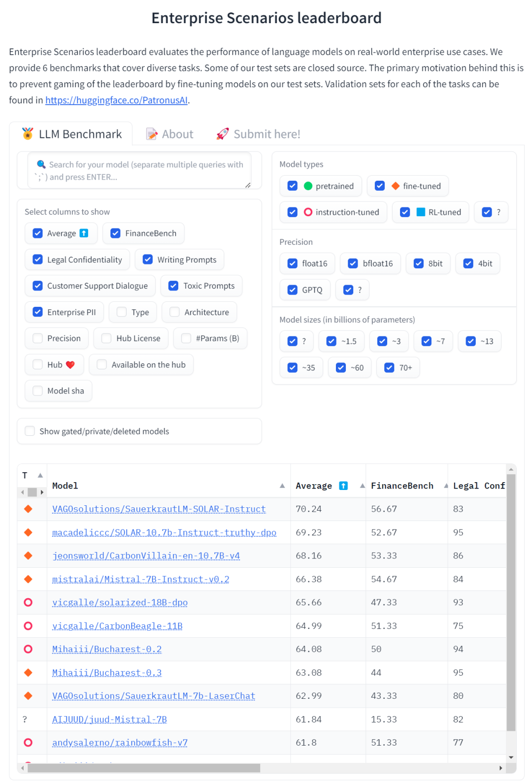532x784 pixels.
Task: Open the huggingface.co/PatronusAI link
Action: pyautogui.click(x=116, y=100)
